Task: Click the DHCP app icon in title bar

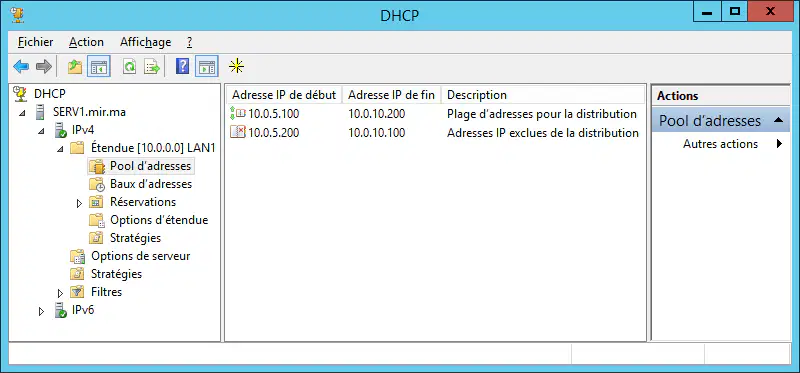Action: (17, 14)
